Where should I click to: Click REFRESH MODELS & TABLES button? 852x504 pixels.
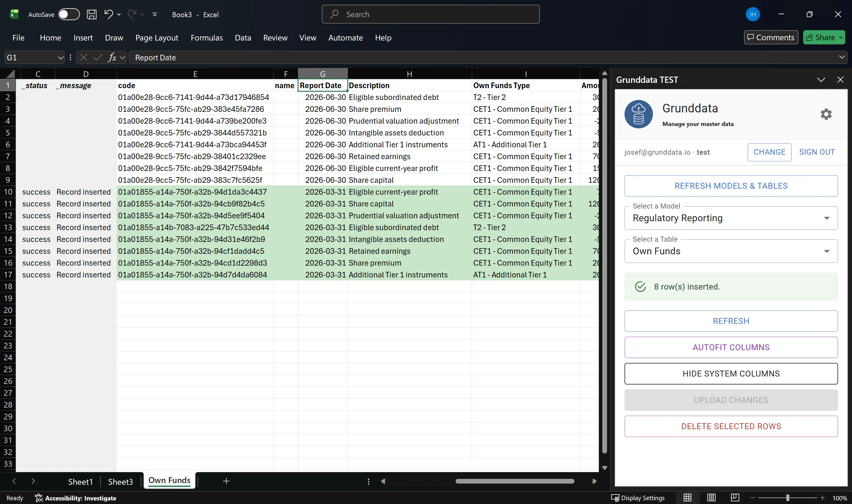click(731, 186)
